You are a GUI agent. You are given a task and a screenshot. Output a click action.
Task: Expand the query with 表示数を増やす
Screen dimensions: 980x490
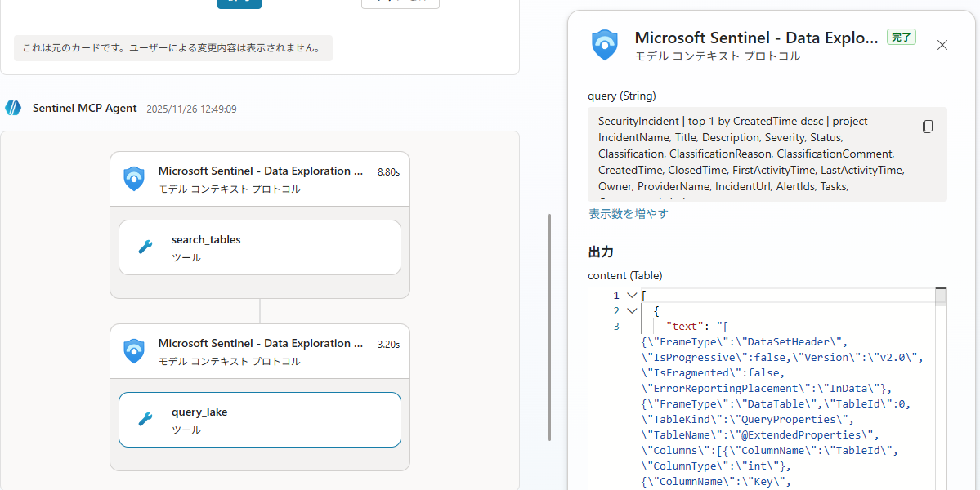[x=628, y=214]
